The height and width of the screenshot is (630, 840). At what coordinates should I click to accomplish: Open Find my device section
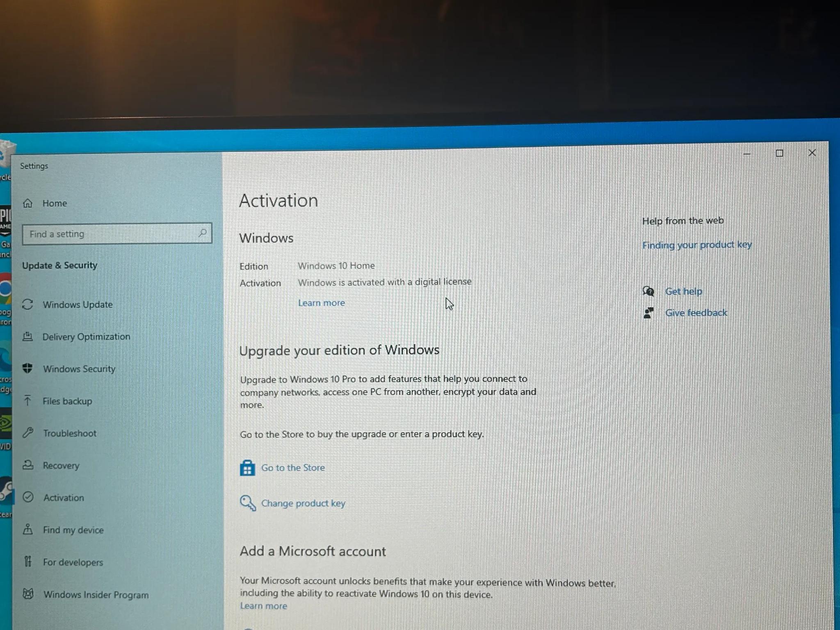(73, 530)
